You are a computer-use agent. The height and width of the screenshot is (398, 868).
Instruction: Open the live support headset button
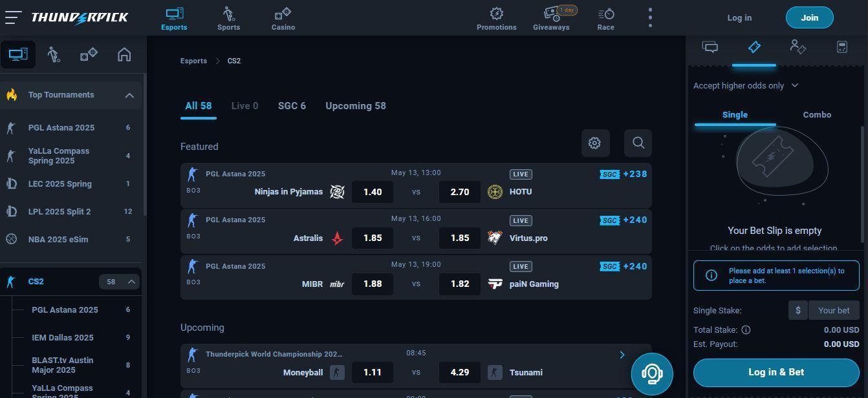pos(652,374)
